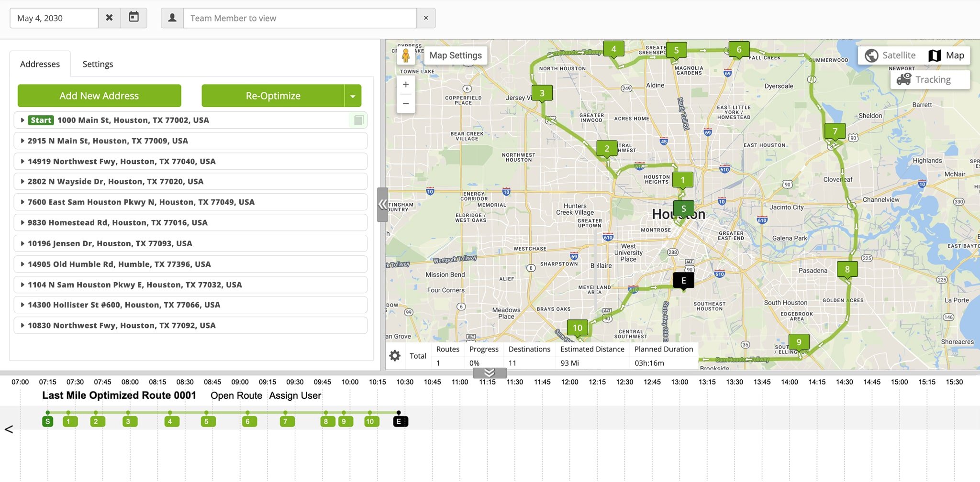Click Open Route link
The width and height of the screenshot is (980, 482).
point(236,396)
